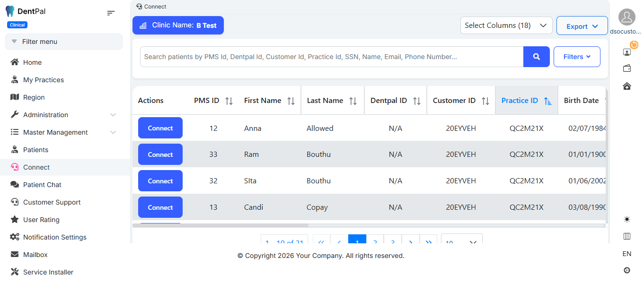Open the columns layout icon in right panel
The image size is (644, 283).
627,236
